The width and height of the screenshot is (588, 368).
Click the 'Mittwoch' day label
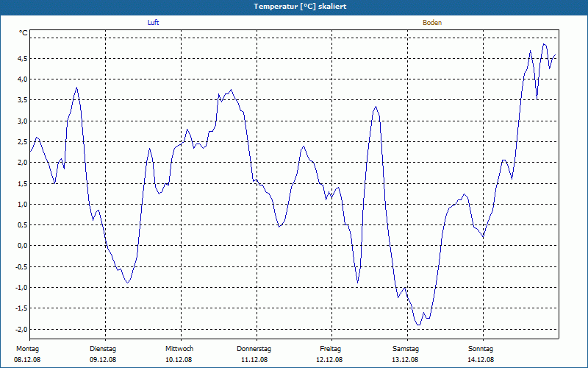tap(179, 349)
